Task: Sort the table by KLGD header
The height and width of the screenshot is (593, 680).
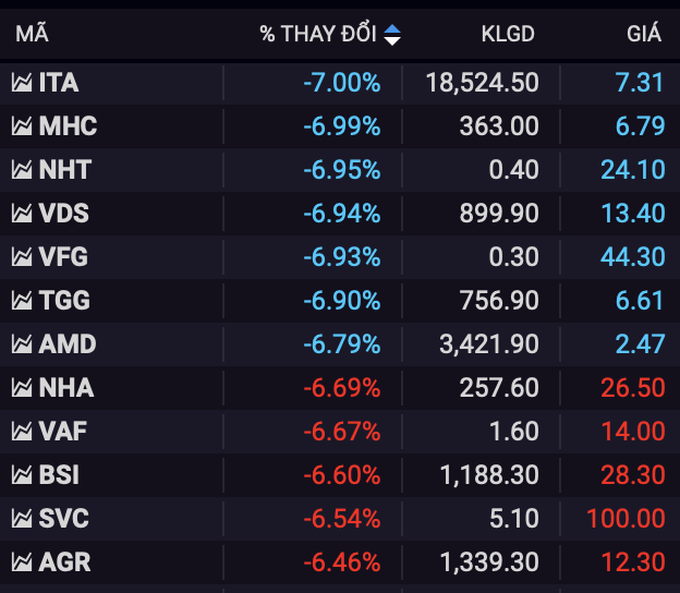Action: click(x=508, y=34)
